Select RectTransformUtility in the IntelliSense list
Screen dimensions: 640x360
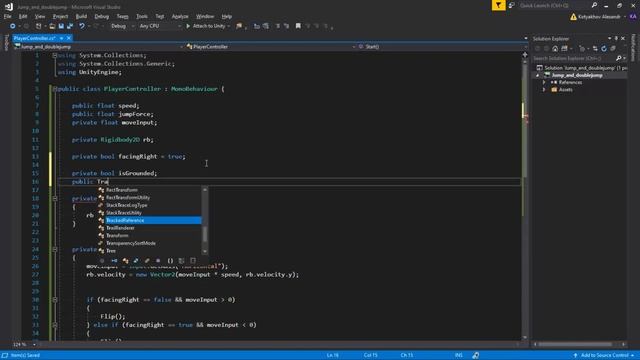click(x=128, y=198)
